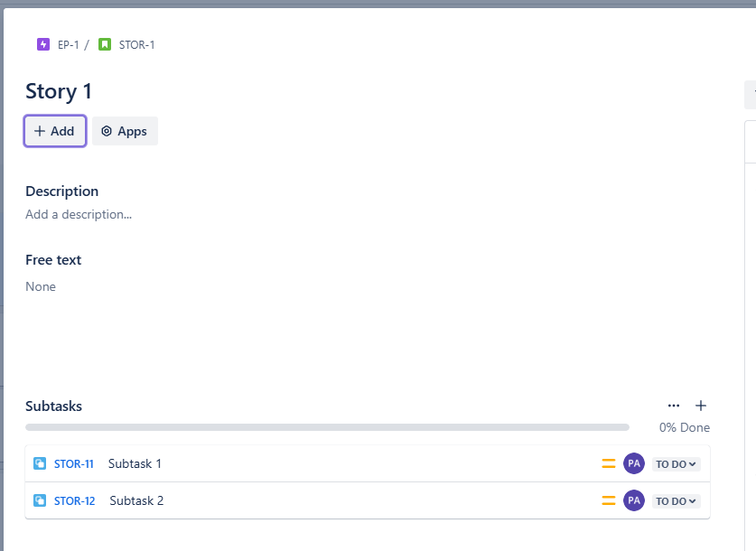This screenshot has width=756, height=551.
Task: Click the Add button
Action: point(54,131)
